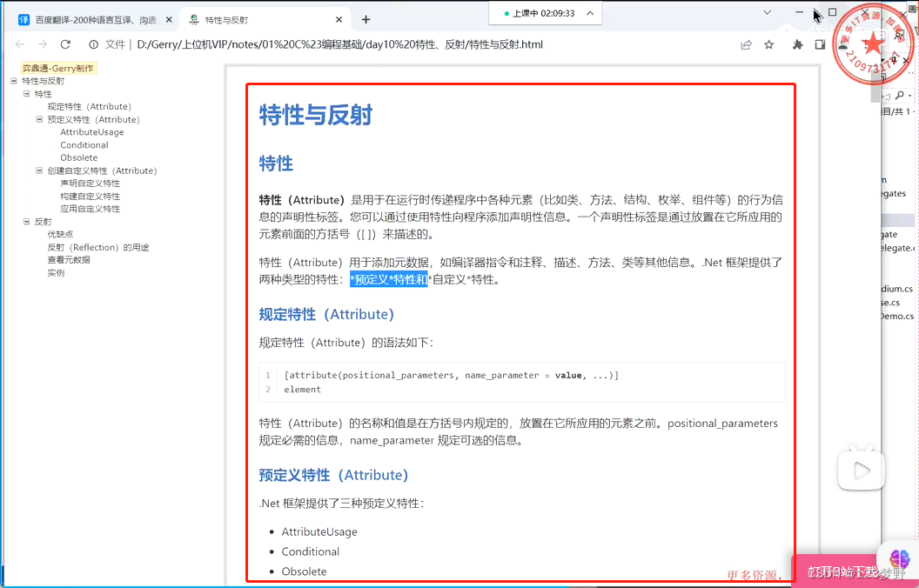919x588 pixels.
Task: Collapse the 特性 node in the sidebar tree
Action: (x=29, y=93)
